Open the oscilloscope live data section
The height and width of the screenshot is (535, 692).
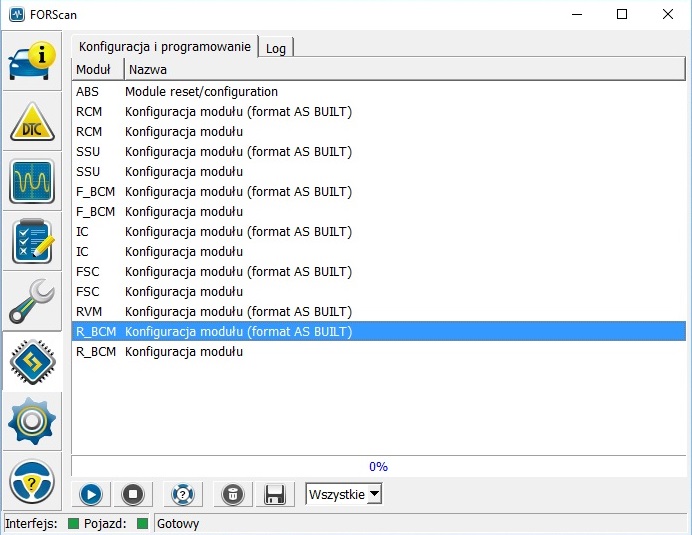pyautogui.click(x=32, y=182)
